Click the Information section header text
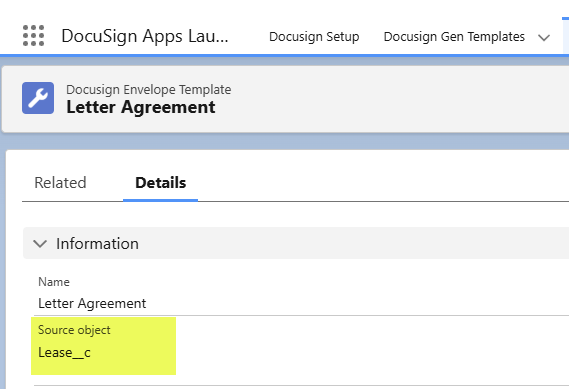The image size is (569, 389). click(x=97, y=243)
